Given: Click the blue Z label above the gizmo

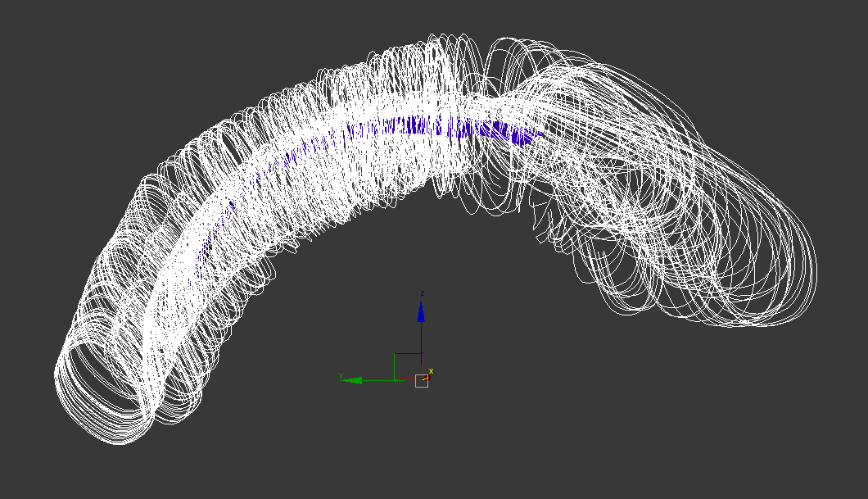Looking at the screenshot, I should coord(421,293).
